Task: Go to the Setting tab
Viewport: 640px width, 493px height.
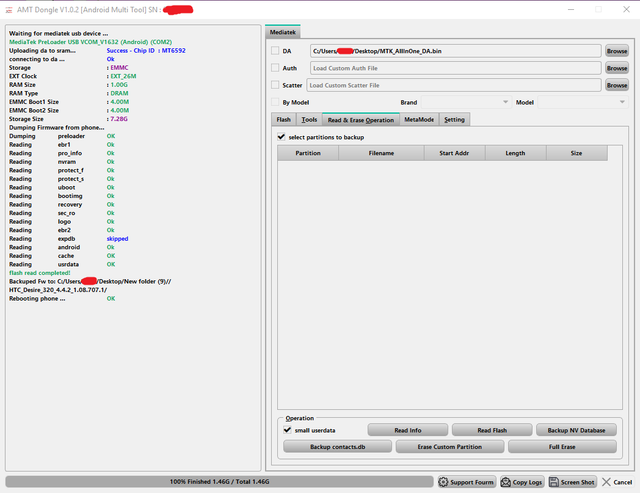Action: [x=454, y=119]
